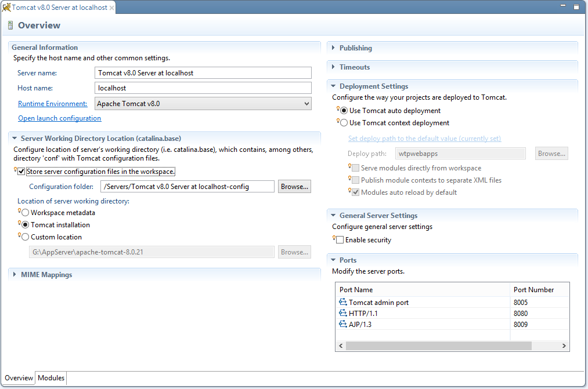Screen dimensions: 588x389
Task: Switch to the Modules bottom tab
Action: pyautogui.click(x=51, y=378)
